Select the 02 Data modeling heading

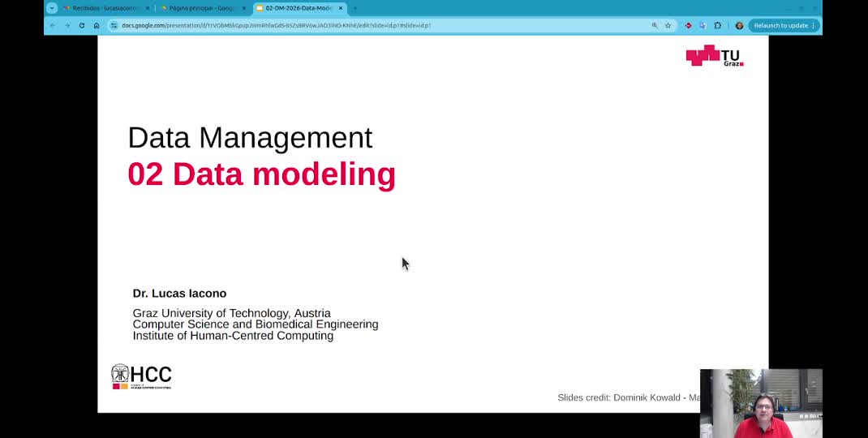261,174
